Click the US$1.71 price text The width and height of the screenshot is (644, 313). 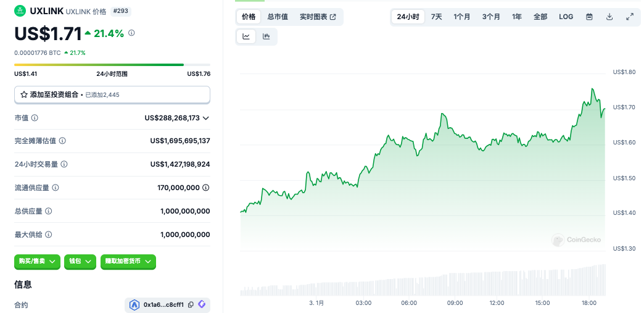47,34
